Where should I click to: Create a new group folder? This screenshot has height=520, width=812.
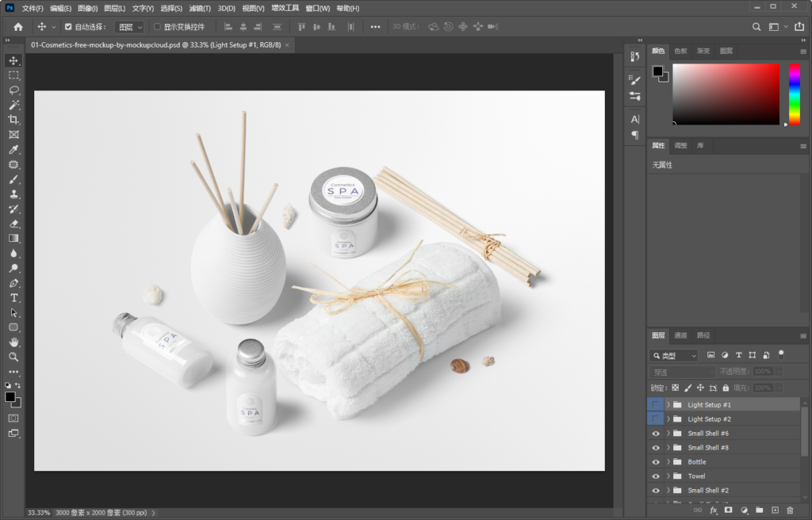coord(759,510)
